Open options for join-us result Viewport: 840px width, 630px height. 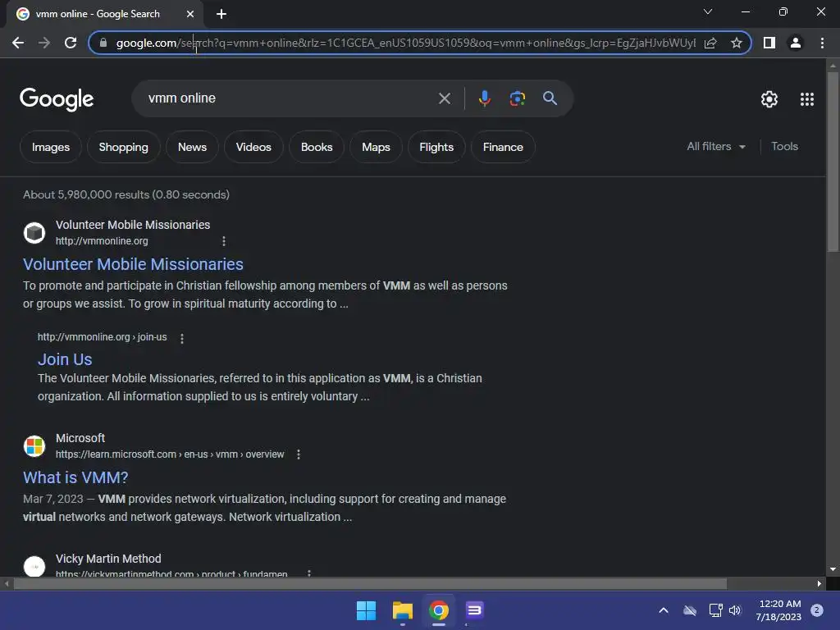tap(182, 339)
